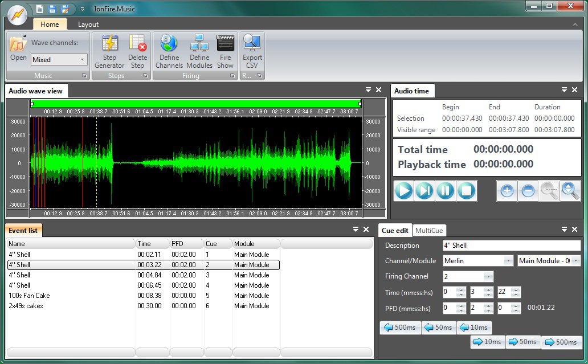Open the Main Module dropdown in Cue edit
588x364 pixels.
coord(576,260)
